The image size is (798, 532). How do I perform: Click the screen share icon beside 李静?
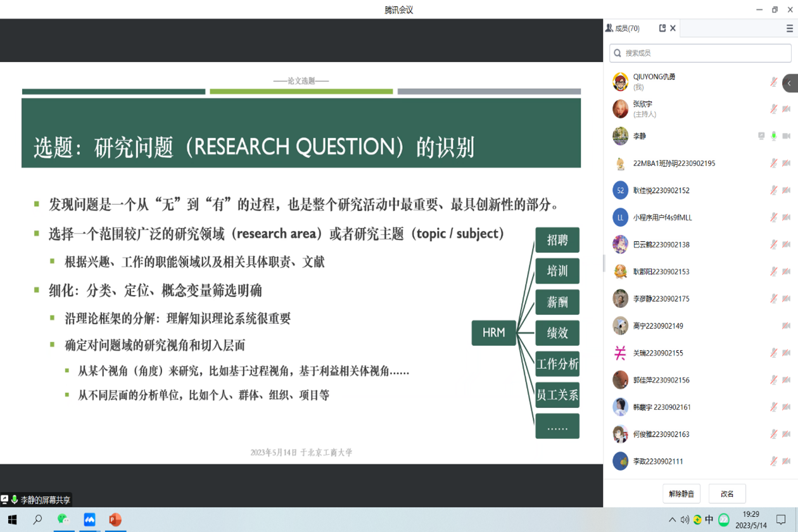[761, 136]
